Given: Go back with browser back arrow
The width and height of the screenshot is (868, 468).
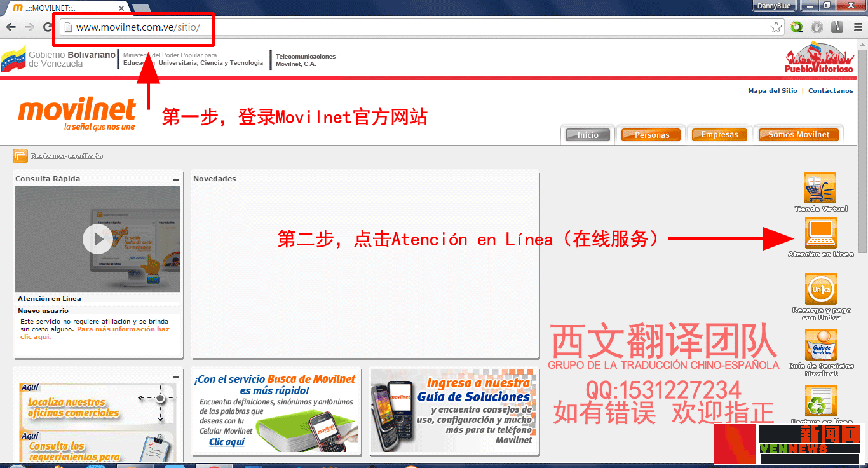Looking at the screenshot, I should [11, 27].
